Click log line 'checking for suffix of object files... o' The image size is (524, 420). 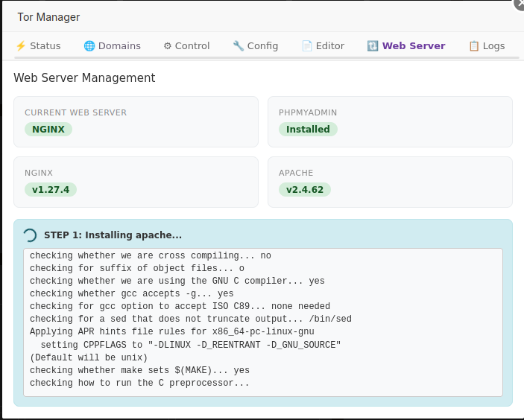click(137, 268)
